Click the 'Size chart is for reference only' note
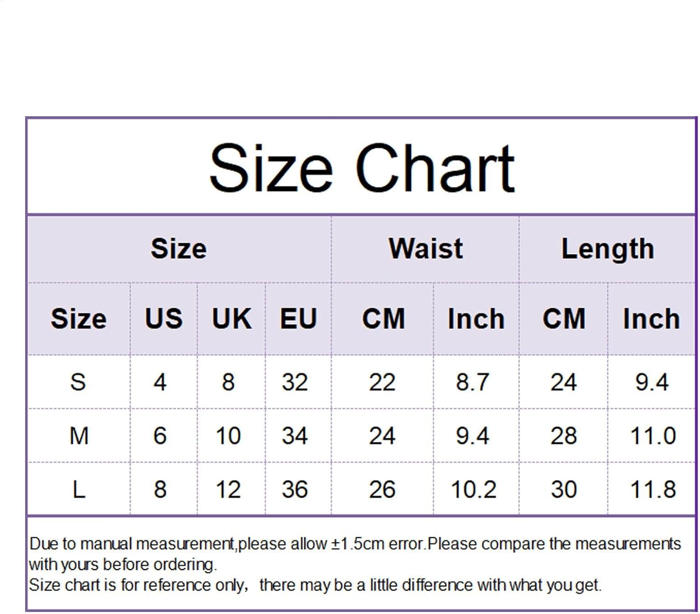Image resolution: width=700 pixels, height=614 pixels. (315, 585)
